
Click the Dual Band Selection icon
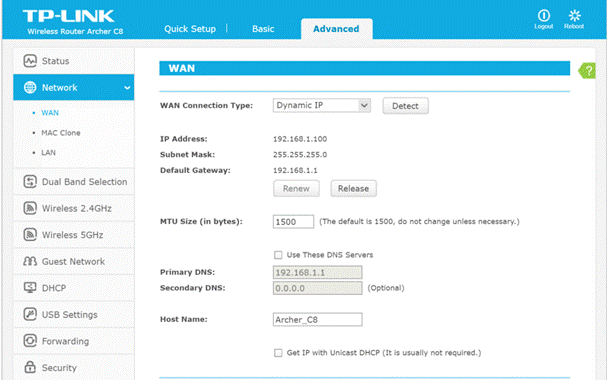30,181
